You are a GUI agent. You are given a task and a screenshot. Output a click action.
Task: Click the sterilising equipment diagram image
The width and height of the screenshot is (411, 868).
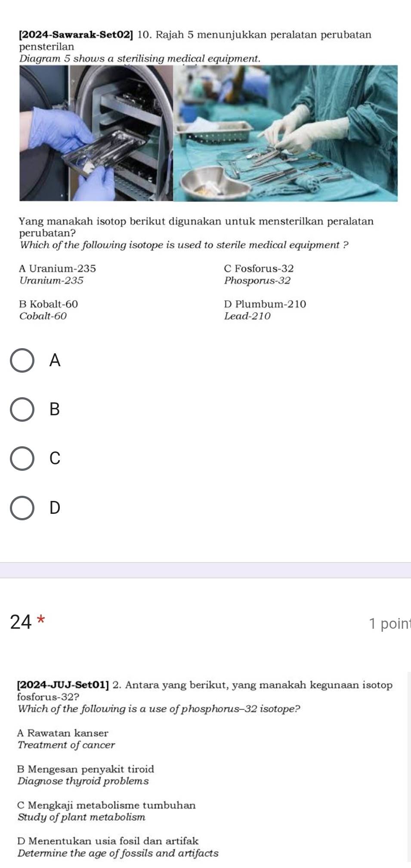click(x=210, y=133)
